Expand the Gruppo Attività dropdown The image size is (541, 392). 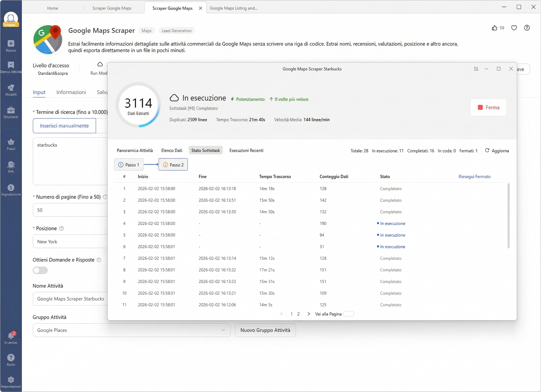[x=131, y=330]
